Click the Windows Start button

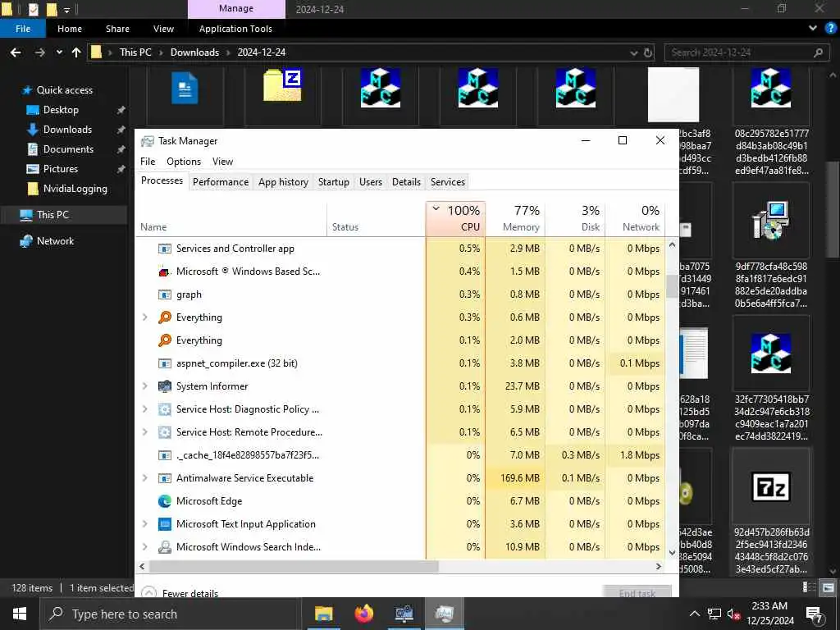coord(20,614)
